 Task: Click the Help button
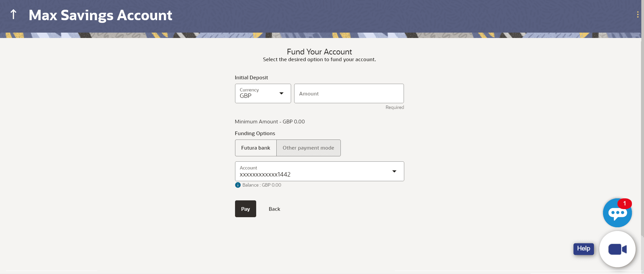point(584,249)
